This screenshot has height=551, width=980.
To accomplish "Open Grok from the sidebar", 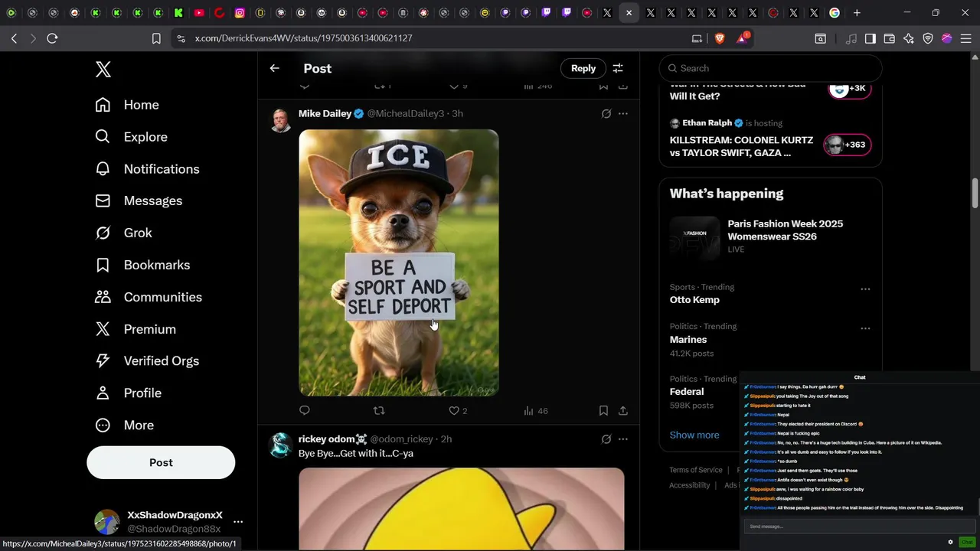I will coord(123,233).
